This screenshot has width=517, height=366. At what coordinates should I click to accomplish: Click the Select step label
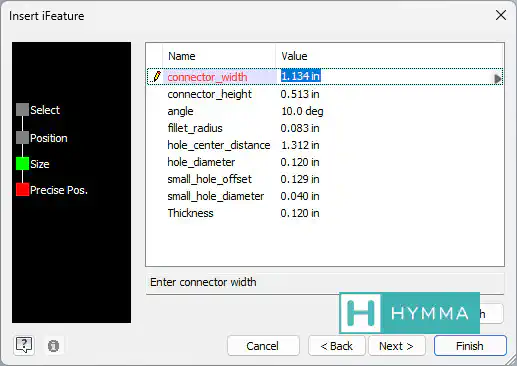(45, 110)
